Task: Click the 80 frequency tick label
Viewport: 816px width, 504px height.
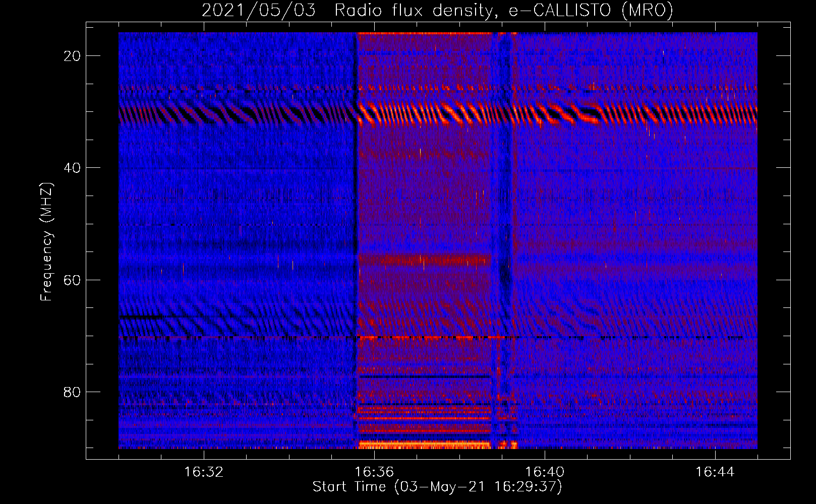Action: click(x=72, y=392)
